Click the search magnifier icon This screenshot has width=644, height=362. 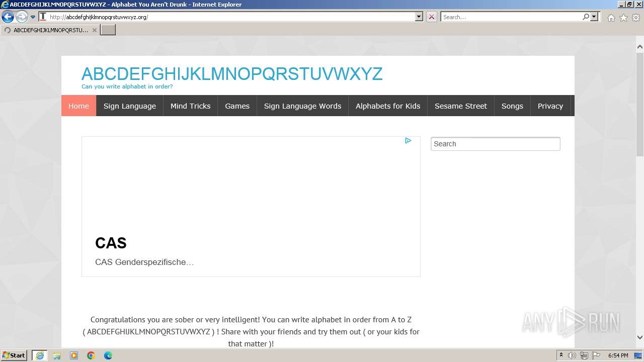point(586,17)
